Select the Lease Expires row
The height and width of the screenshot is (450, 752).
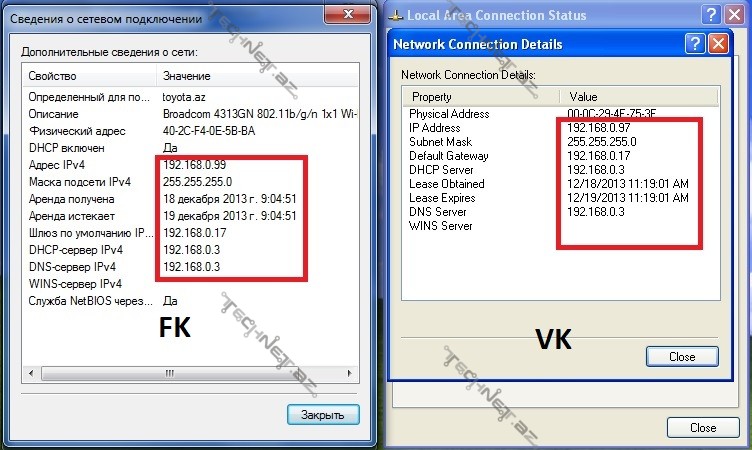[561, 198]
